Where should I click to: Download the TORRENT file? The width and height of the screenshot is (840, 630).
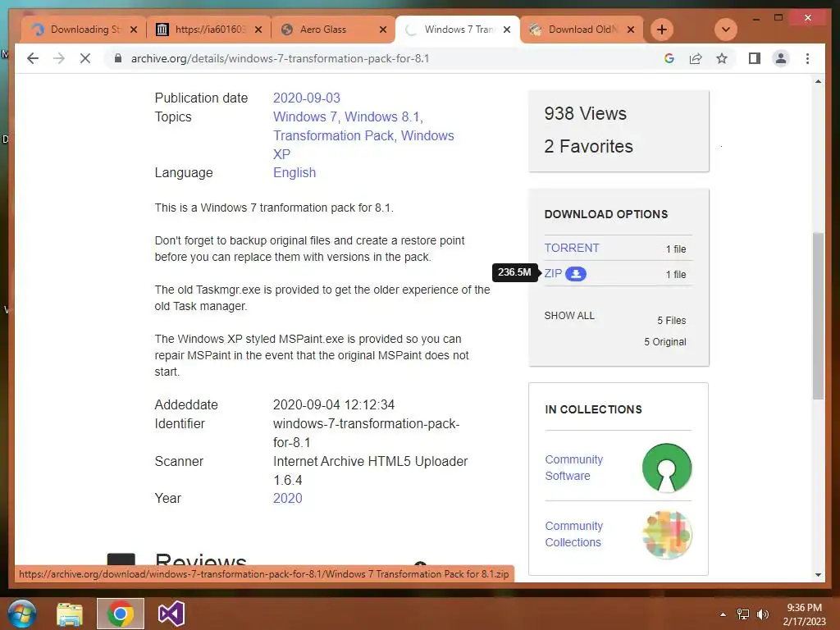(572, 248)
